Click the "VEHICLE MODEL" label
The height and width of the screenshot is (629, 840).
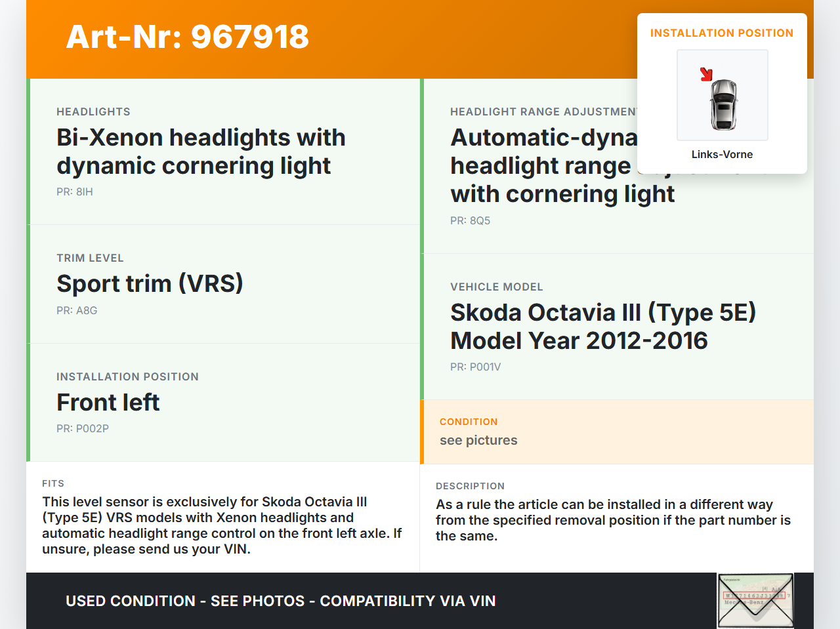click(497, 287)
